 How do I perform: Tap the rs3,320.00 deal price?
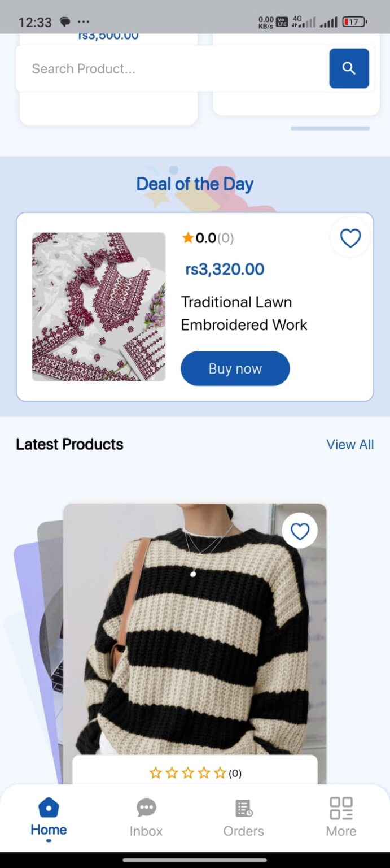225,269
